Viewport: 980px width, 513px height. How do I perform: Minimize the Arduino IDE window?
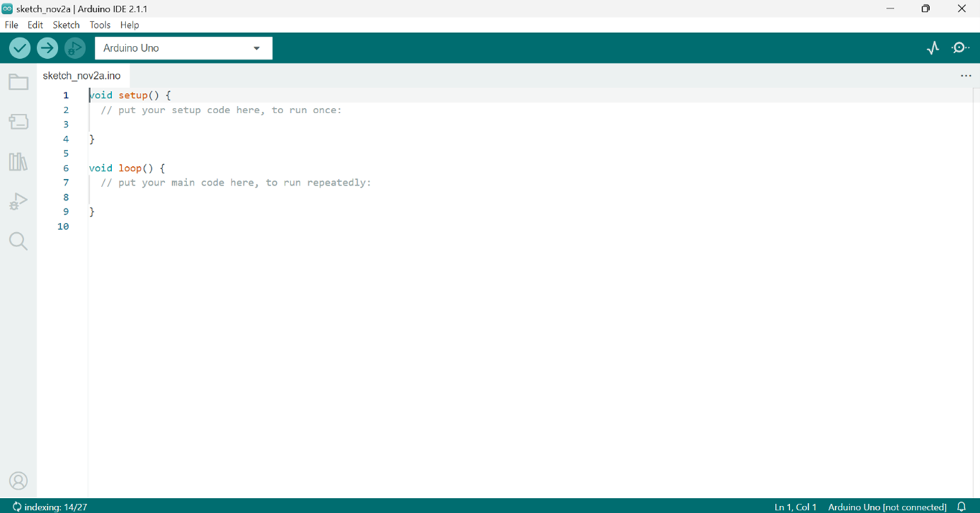890,9
